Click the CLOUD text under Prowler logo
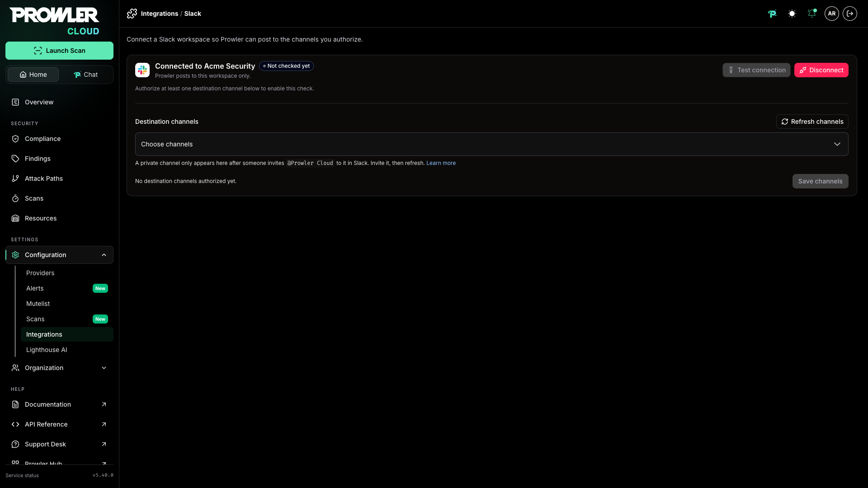 point(83,31)
